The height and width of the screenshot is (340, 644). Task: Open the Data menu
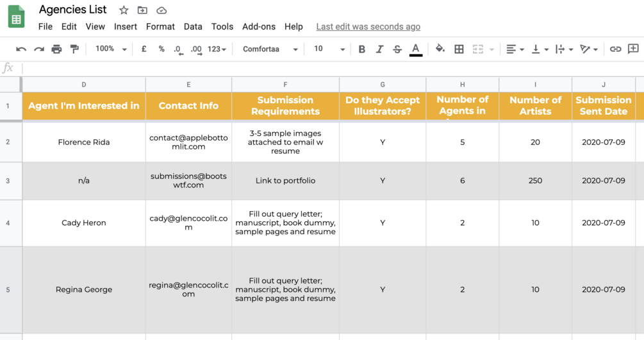pos(193,27)
